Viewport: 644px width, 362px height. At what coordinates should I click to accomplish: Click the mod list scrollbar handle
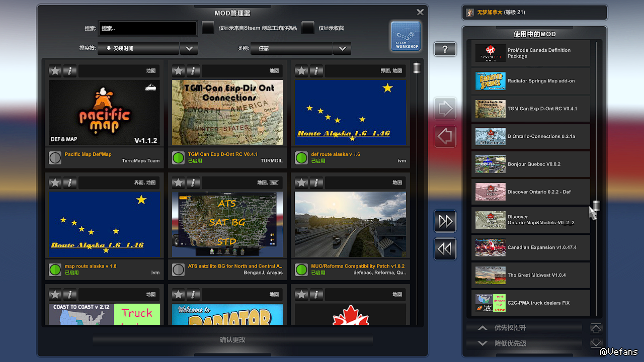pyautogui.click(x=417, y=68)
